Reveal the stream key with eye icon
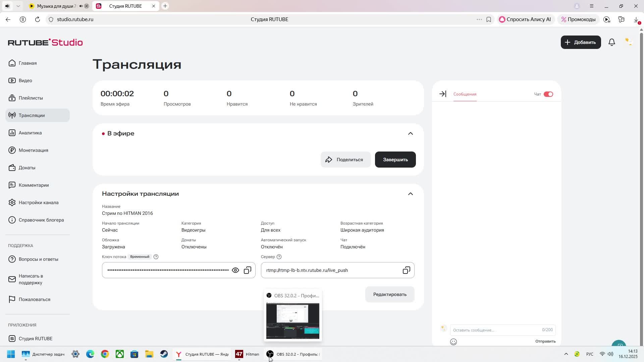 (235, 270)
